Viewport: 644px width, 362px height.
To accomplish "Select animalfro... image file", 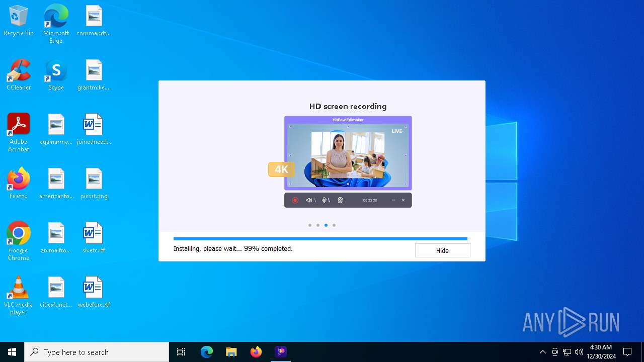I will coord(56,238).
